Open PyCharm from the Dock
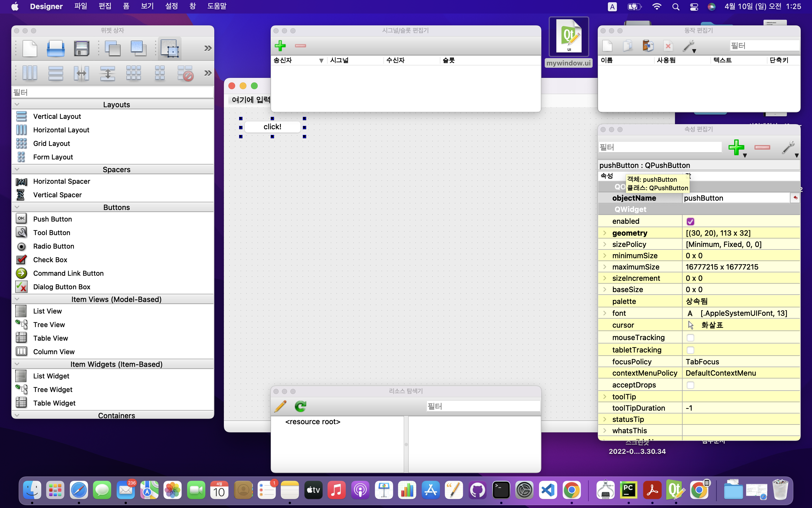Screen dimensions: 812x508 tap(628, 490)
